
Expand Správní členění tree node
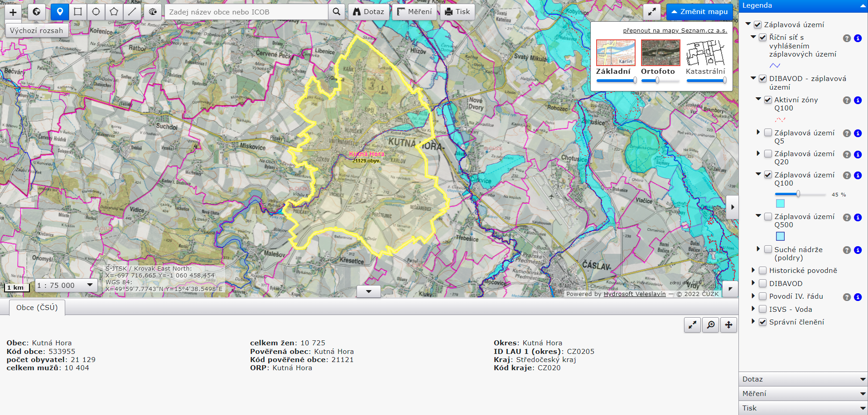pos(753,322)
